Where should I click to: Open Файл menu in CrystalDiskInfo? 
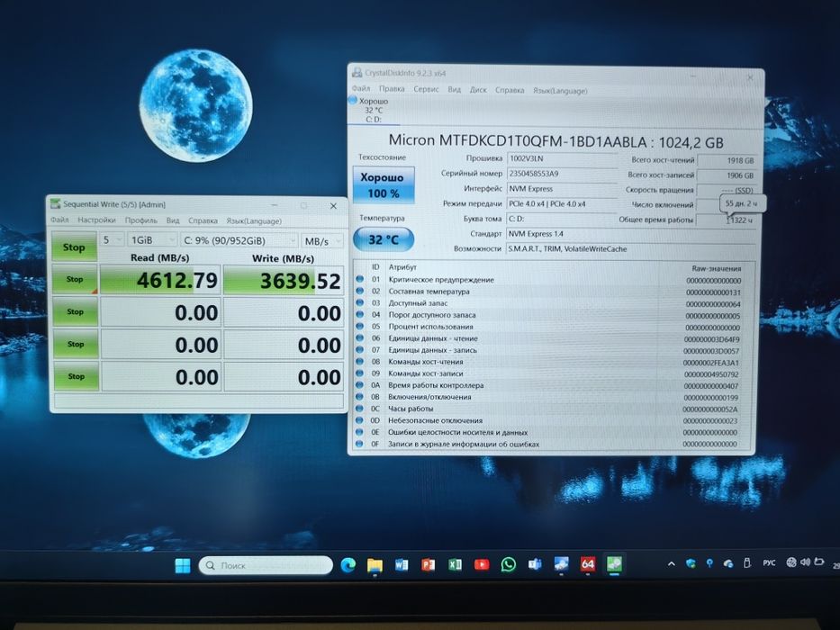[361, 88]
